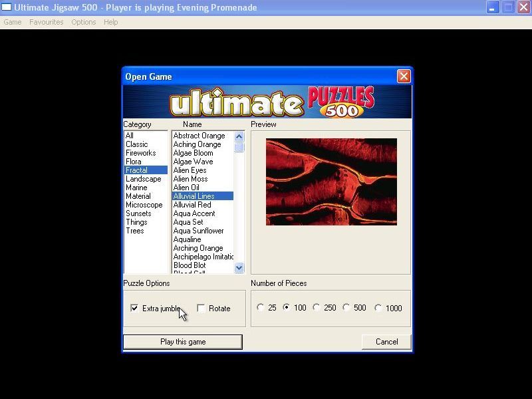Close the Open Game dialog via red X
Image resolution: width=532 pixels, height=399 pixels.
404,76
